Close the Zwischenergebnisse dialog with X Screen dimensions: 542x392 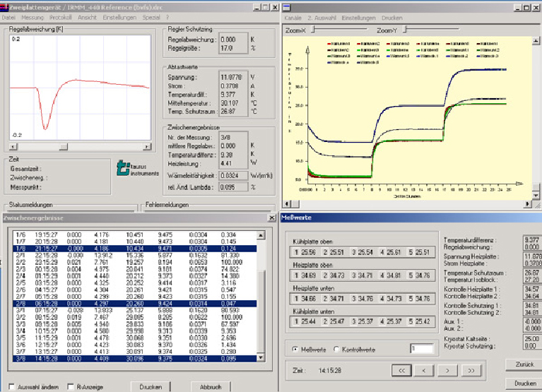click(x=273, y=218)
